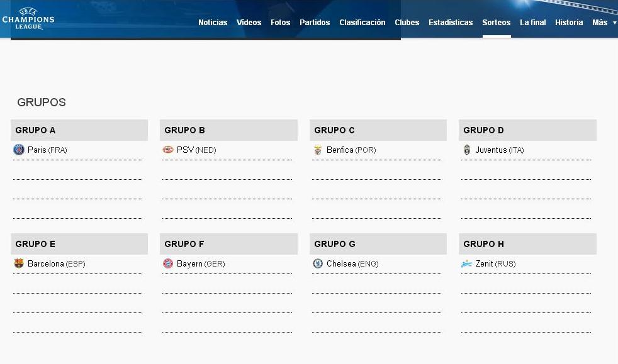Image resolution: width=618 pixels, height=364 pixels.
Task: Select the Estadísticas menu item
Action: [451, 23]
